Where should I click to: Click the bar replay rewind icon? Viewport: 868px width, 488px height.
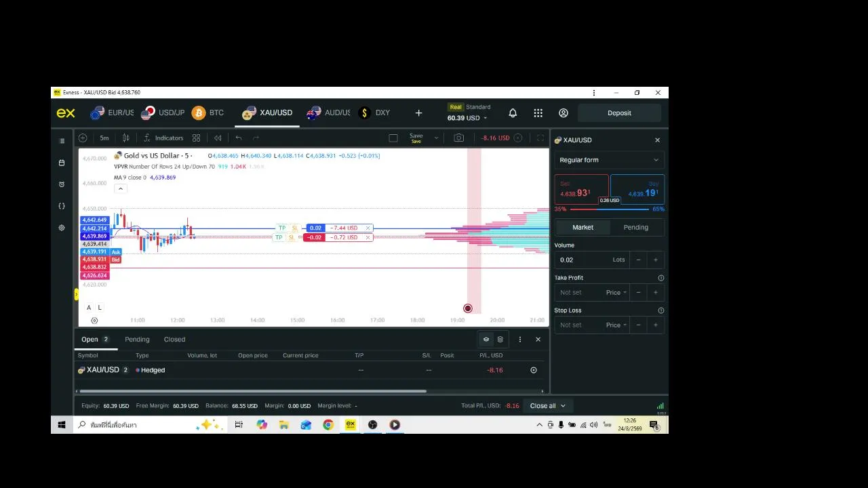coord(218,138)
